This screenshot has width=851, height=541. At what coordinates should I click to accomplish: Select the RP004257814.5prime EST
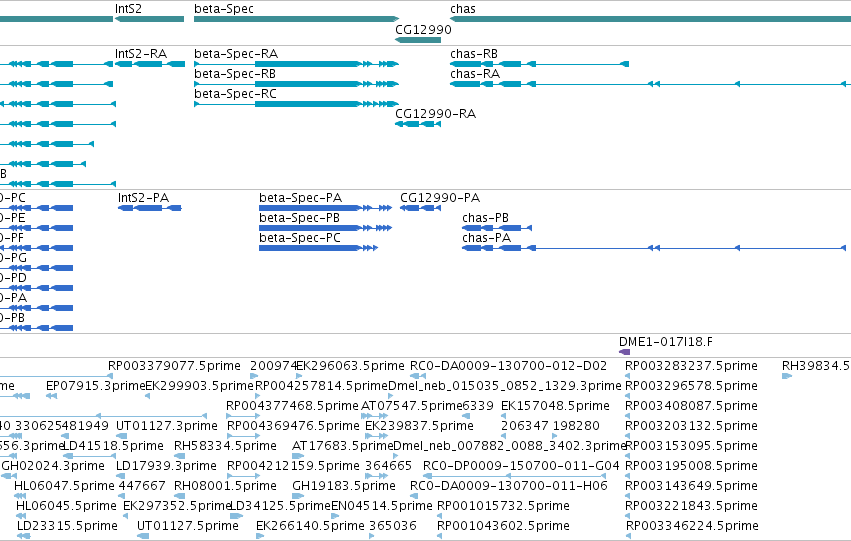tap(257, 396)
